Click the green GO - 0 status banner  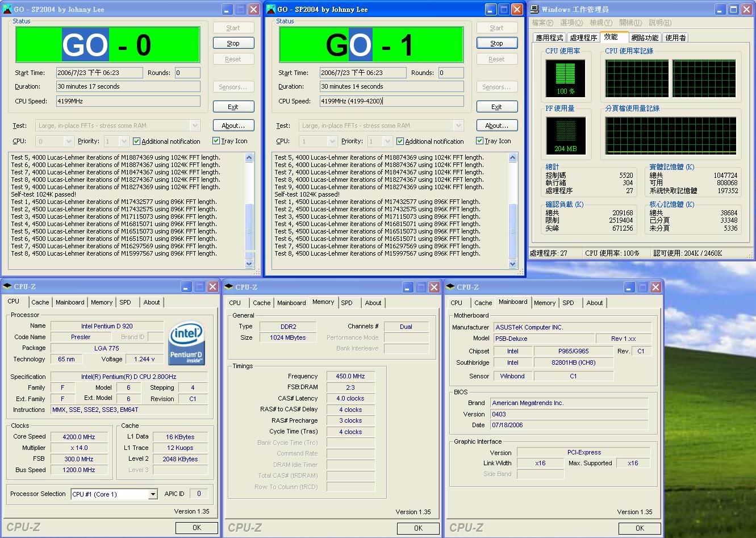coord(108,45)
